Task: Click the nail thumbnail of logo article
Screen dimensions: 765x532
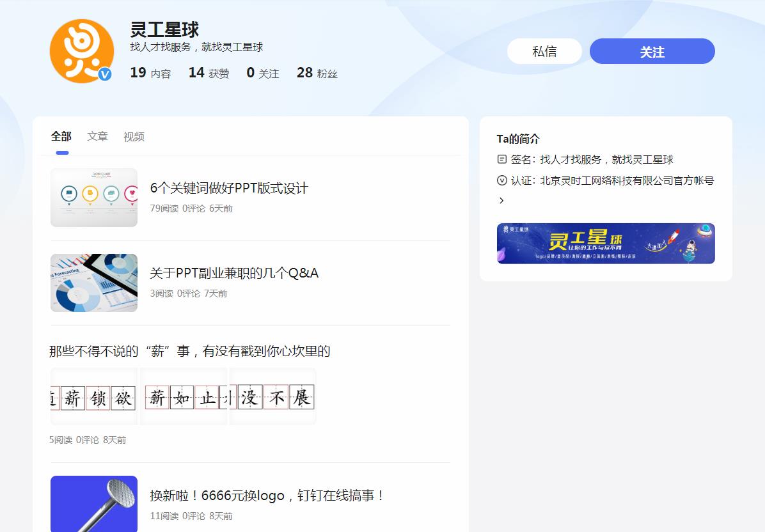Action: [x=94, y=504]
